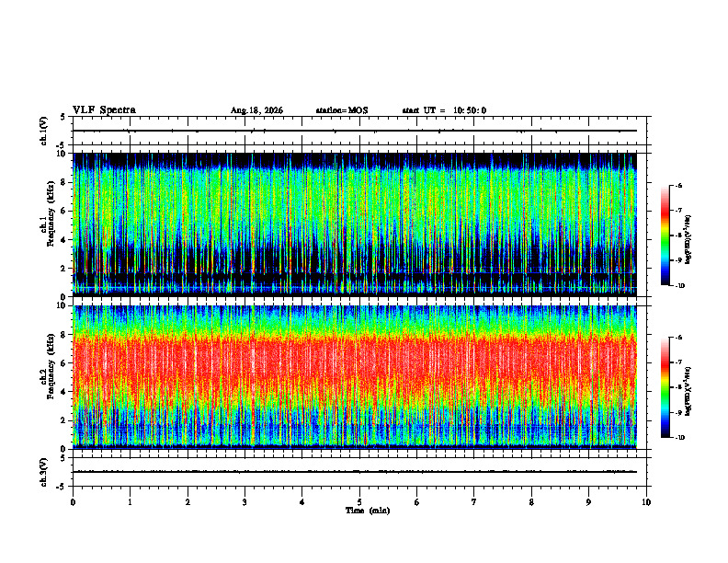Viewport: 728px width, 563px height.
Task: Click the 4 kHz tick label of ch.2
Action: click(64, 392)
